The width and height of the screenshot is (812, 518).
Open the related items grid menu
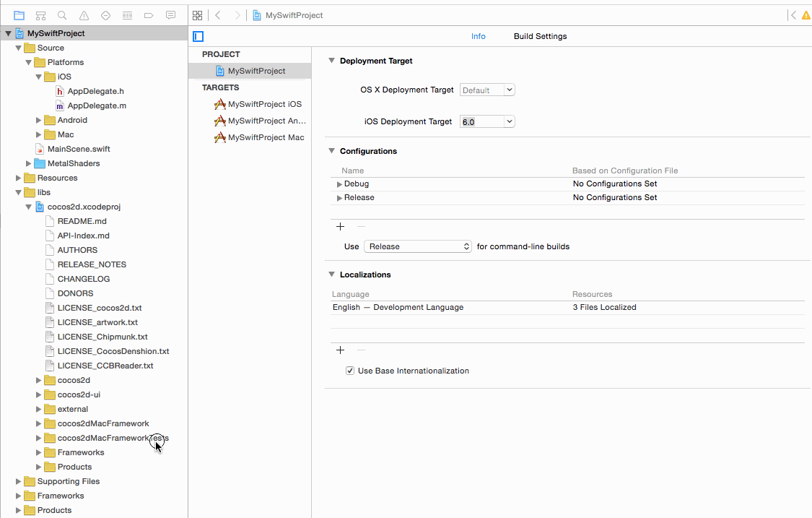(197, 16)
